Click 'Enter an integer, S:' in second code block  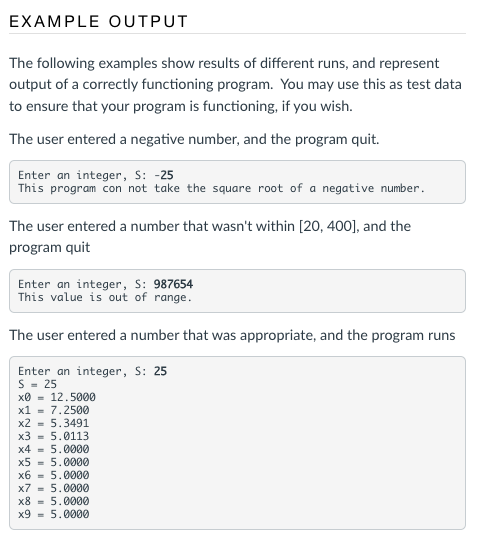(x=82, y=284)
